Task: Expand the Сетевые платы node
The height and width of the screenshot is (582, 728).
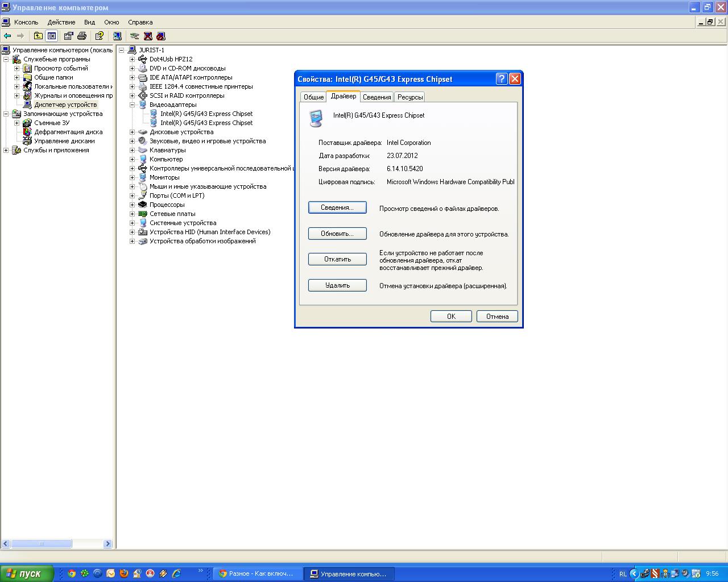Action: tap(132, 214)
